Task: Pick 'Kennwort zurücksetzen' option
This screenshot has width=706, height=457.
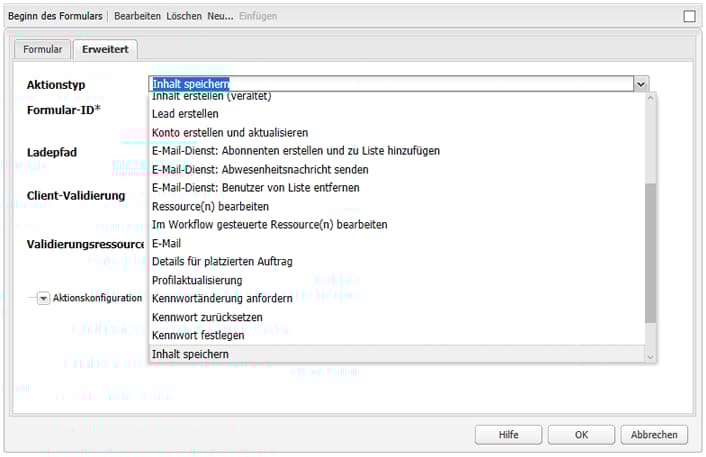Action: point(397,317)
